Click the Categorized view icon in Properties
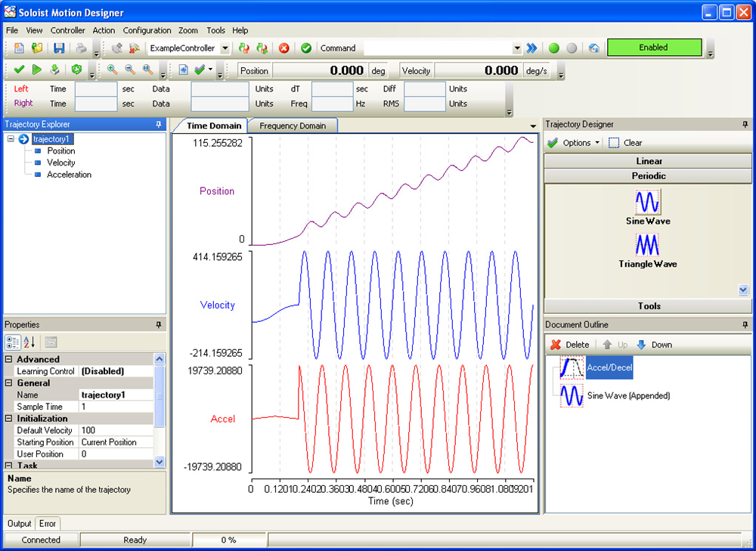This screenshot has height=551, width=756. [13, 342]
